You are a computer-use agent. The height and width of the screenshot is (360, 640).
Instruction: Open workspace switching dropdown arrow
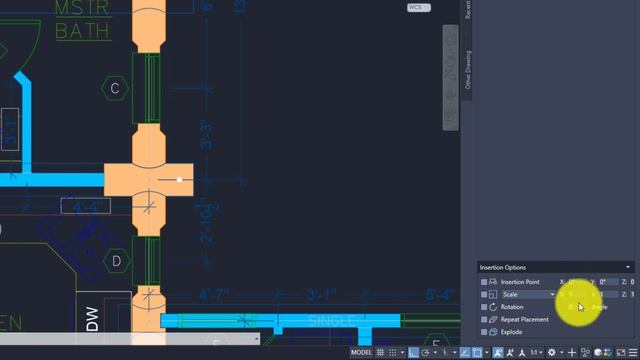[562, 353]
